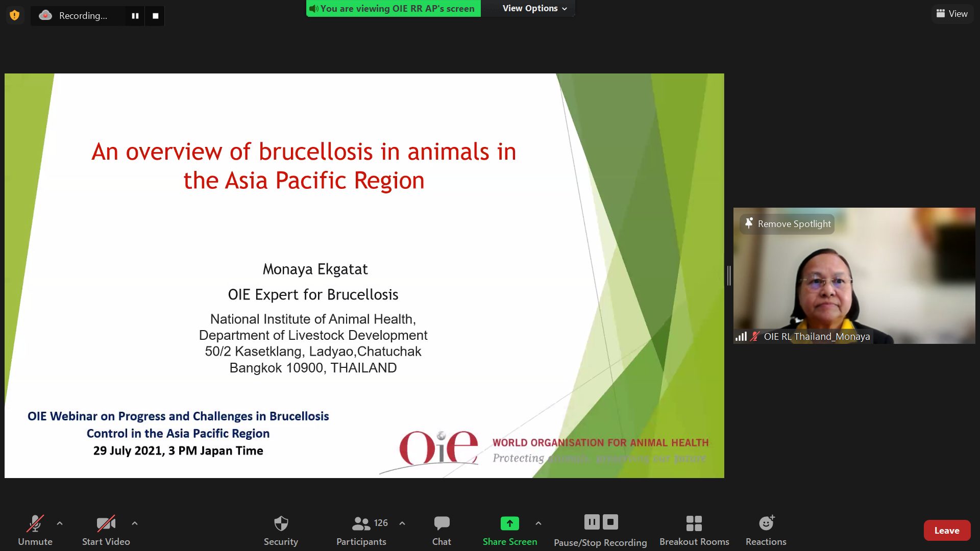This screenshot has height=551, width=980.
Task: Click the green Share Screen icon
Action: [509, 523]
